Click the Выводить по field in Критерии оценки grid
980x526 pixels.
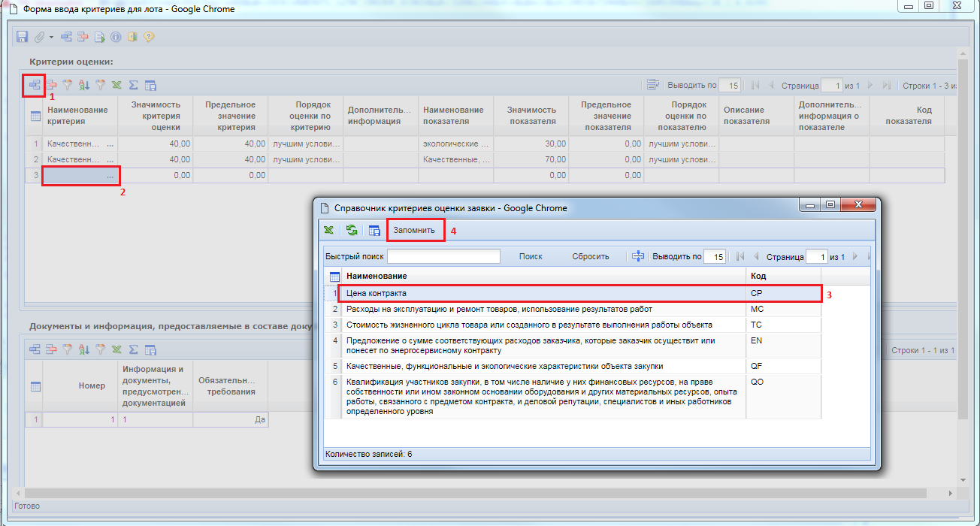(730, 86)
